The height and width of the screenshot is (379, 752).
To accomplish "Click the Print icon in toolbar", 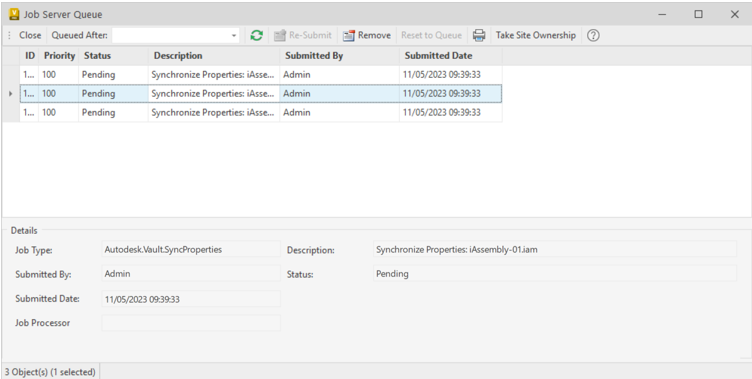I will point(479,36).
